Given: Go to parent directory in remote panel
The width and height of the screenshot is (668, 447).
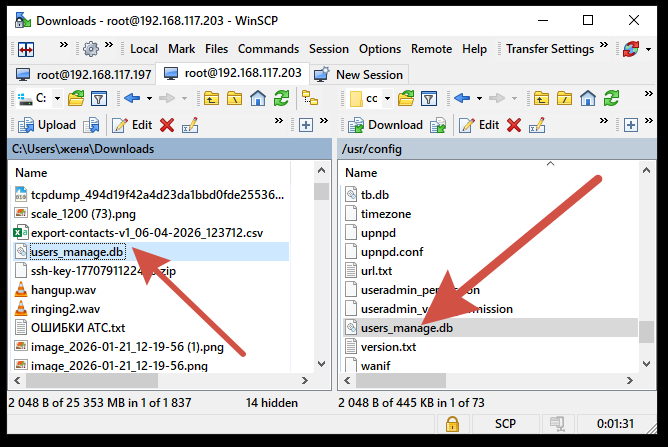Looking at the screenshot, I should click(x=541, y=99).
